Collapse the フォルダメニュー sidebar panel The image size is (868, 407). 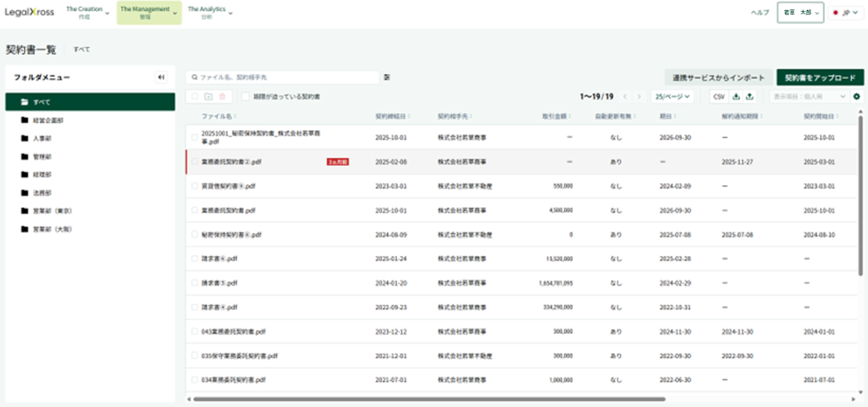click(162, 78)
